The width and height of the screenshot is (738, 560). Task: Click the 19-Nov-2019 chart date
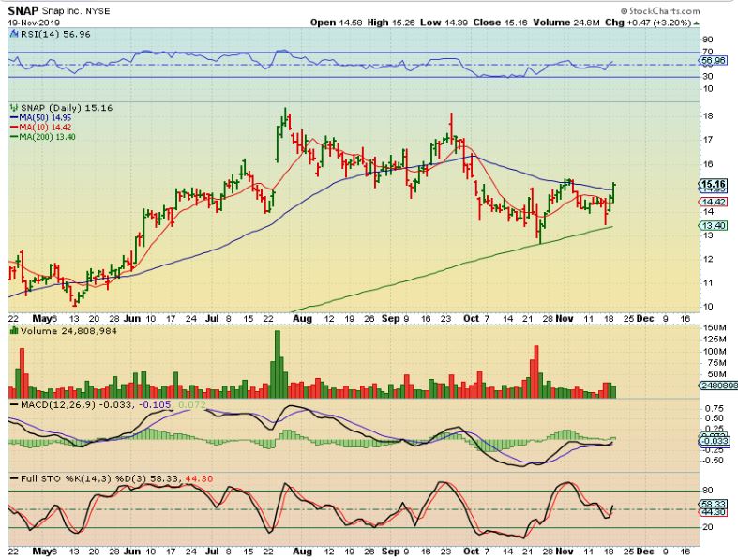click(x=34, y=23)
